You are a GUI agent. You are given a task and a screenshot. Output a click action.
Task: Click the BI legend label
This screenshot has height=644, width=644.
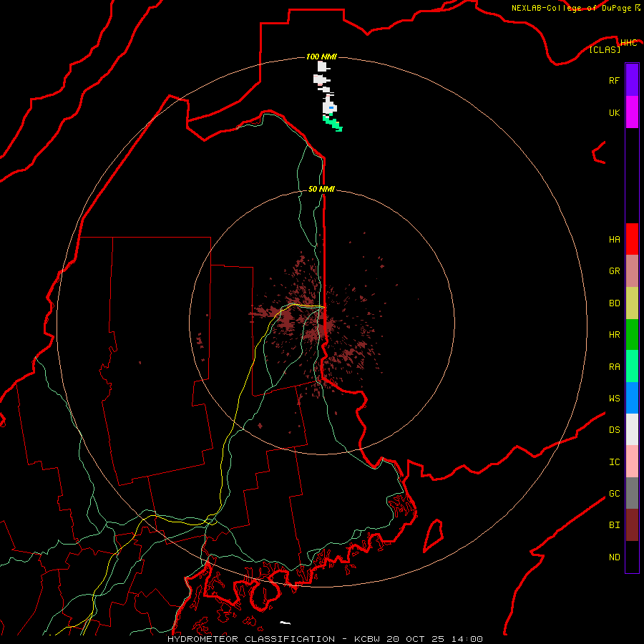coord(614,525)
